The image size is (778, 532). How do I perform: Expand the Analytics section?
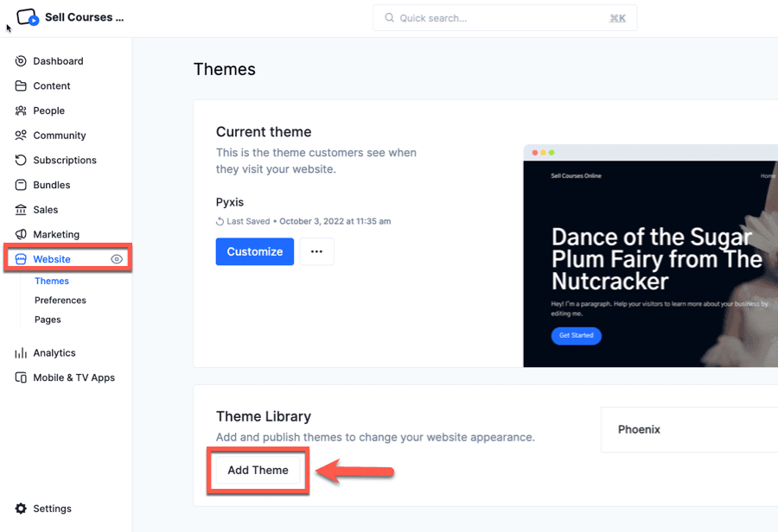(x=54, y=353)
